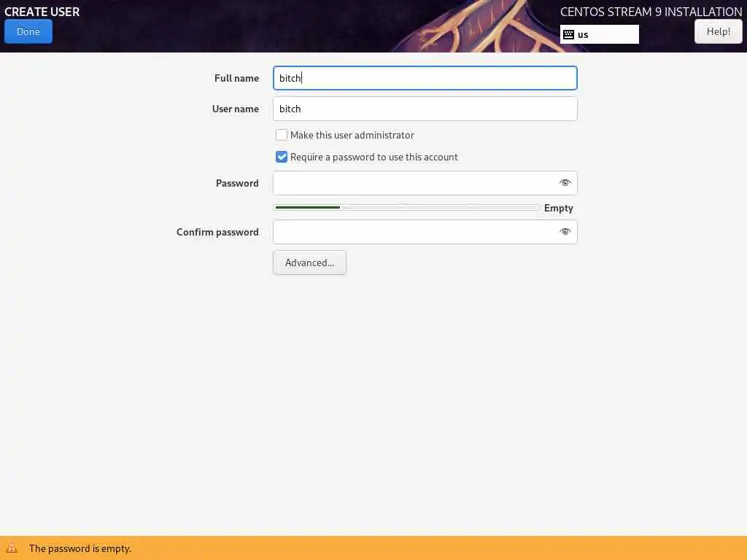Image resolution: width=747 pixels, height=560 pixels.
Task: Click CENTOS STREAM 9 INSTALLATION title
Action: 651,12
